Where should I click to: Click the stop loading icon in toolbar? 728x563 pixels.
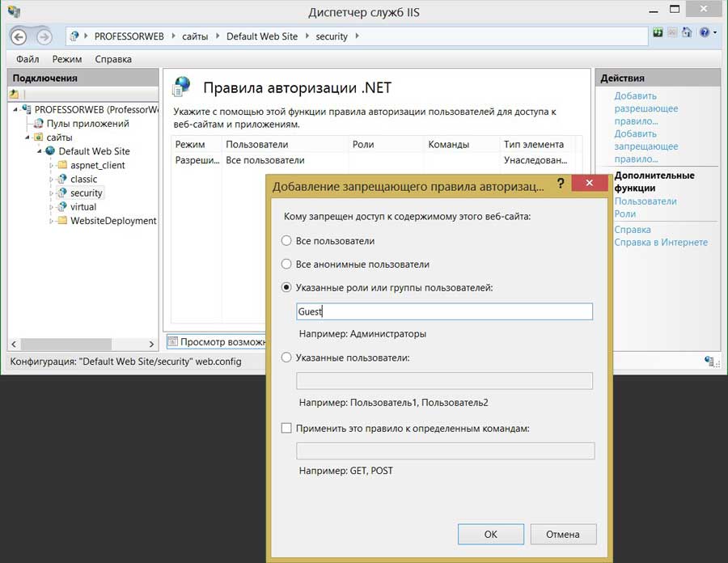click(x=672, y=32)
